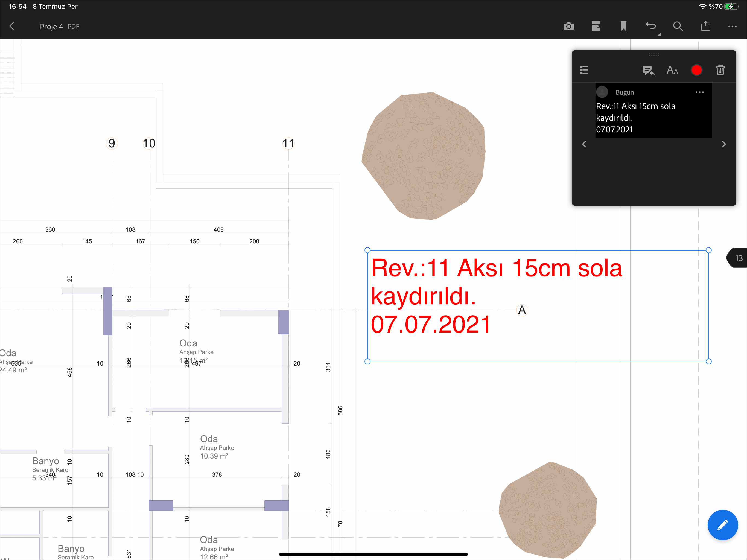Viewport: 747px width, 560px height.
Task: Open the comment's three-dot options menu
Action: [x=699, y=92]
